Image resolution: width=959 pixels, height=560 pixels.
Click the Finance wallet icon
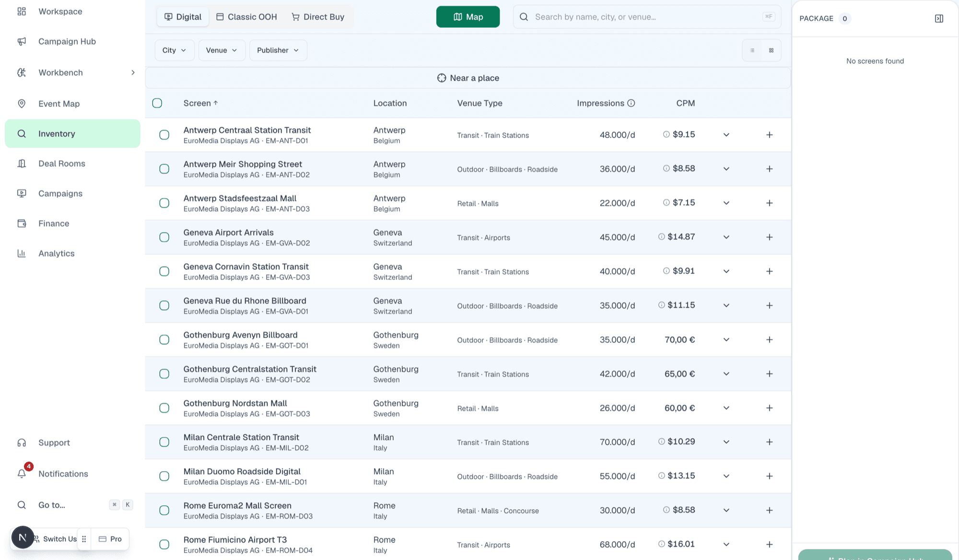(x=22, y=223)
